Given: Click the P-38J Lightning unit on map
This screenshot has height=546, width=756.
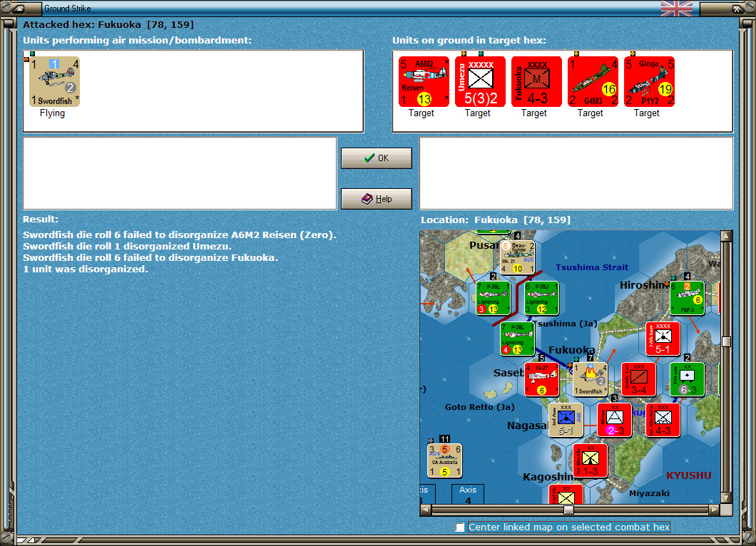Looking at the screenshot, I should pyautogui.click(x=541, y=298).
